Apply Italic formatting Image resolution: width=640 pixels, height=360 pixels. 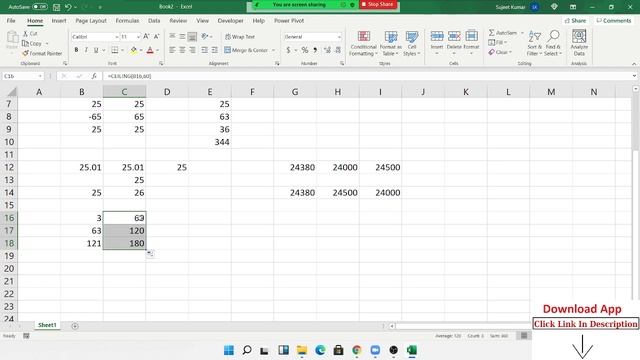[x=86, y=50]
